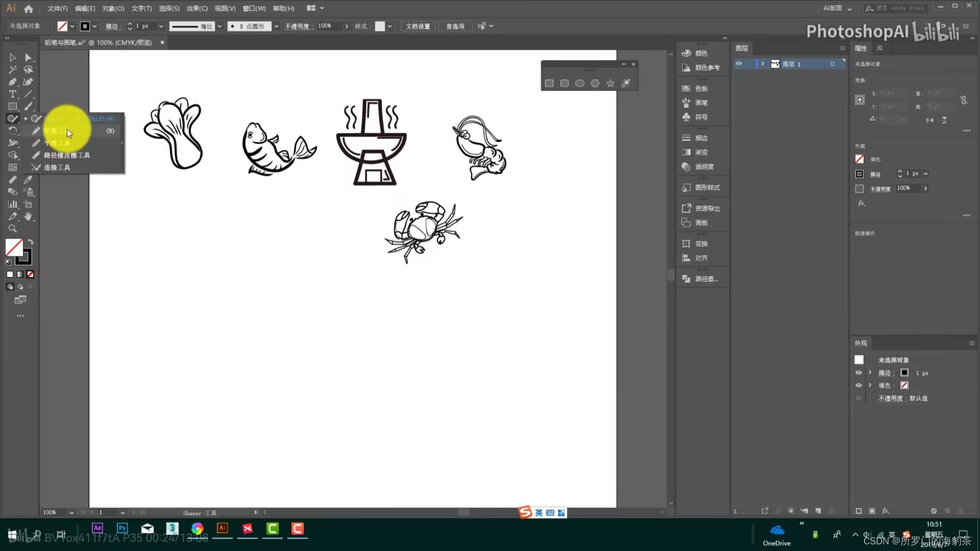This screenshot has width=980, height=551.
Task: Click 首选项 button
Action: (x=455, y=26)
